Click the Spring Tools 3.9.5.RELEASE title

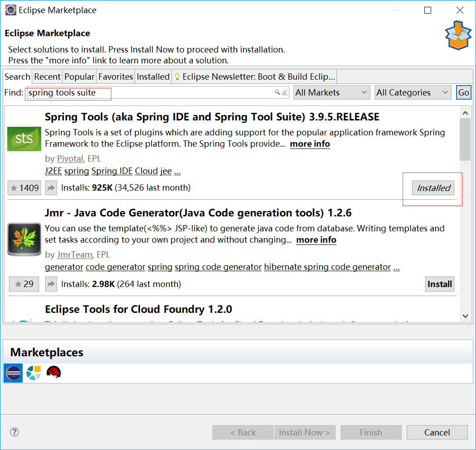pos(212,117)
